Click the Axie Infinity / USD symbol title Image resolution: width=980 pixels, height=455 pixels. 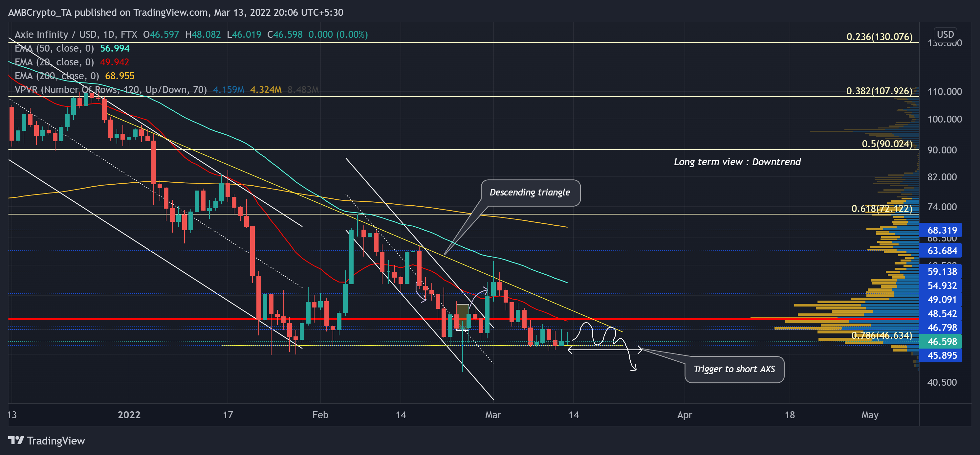coord(76,34)
